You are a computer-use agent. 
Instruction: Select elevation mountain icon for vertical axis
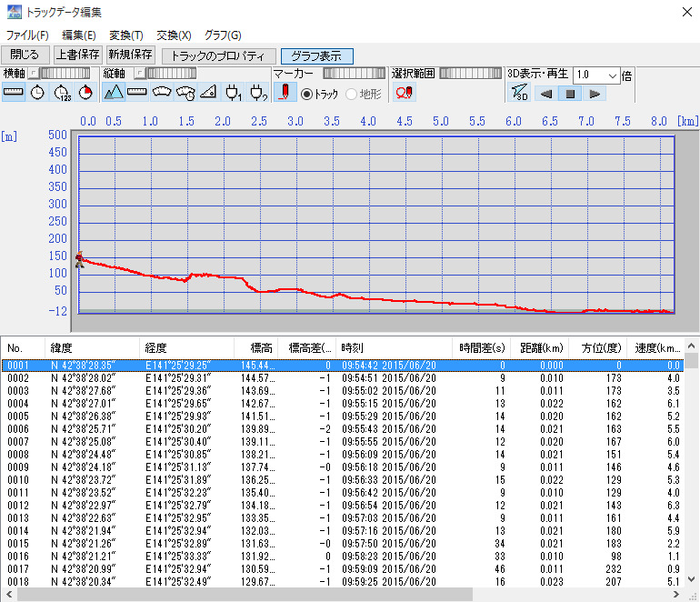click(x=114, y=92)
